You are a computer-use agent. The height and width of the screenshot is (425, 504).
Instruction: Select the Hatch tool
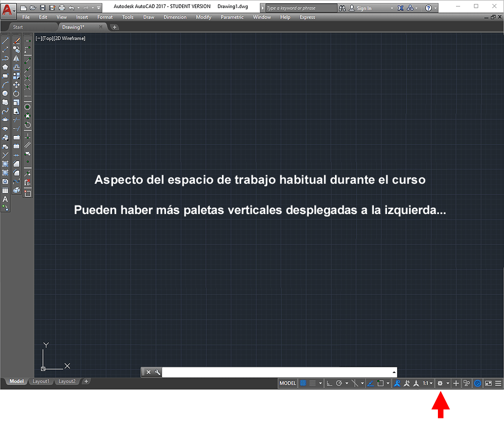pos(5,164)
